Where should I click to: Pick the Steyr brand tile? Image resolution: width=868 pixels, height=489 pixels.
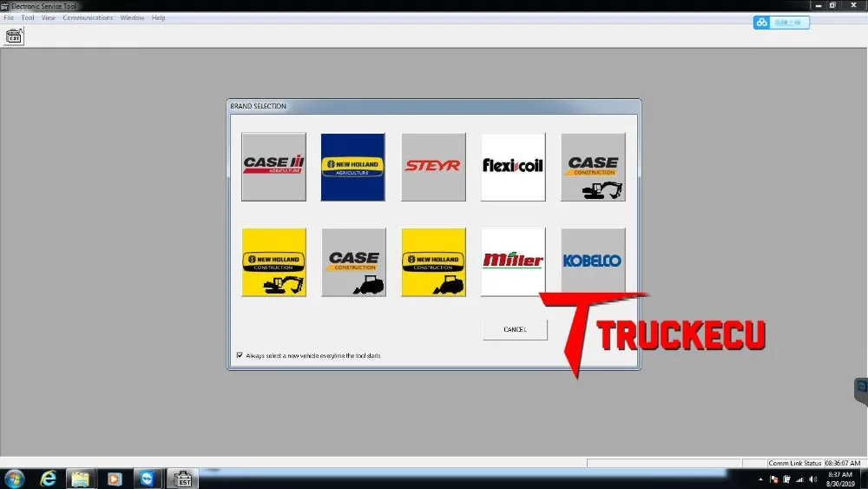click(433, 167)
